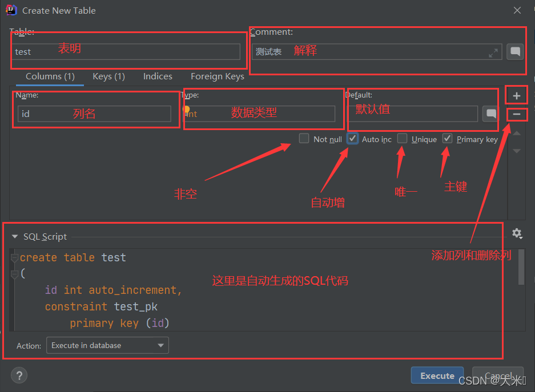Click the type warning bulb icon

[186, 110]
